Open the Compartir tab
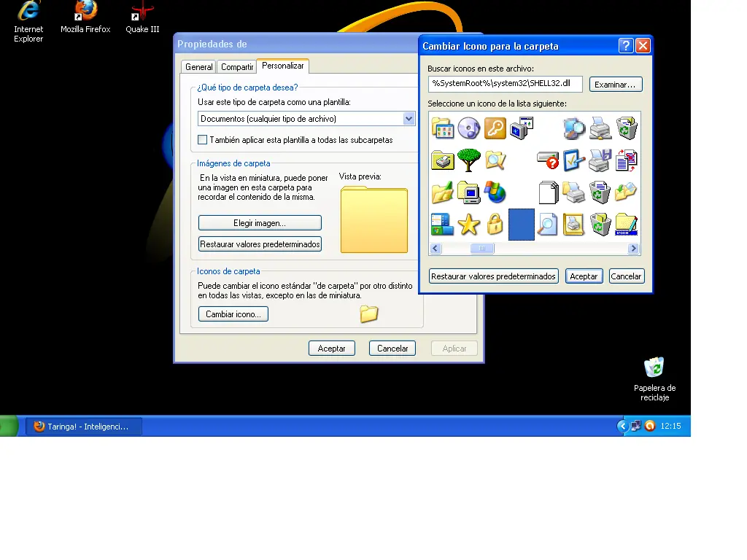The width and height of the screenshot is (747, 560). click(x=237, y=67)
